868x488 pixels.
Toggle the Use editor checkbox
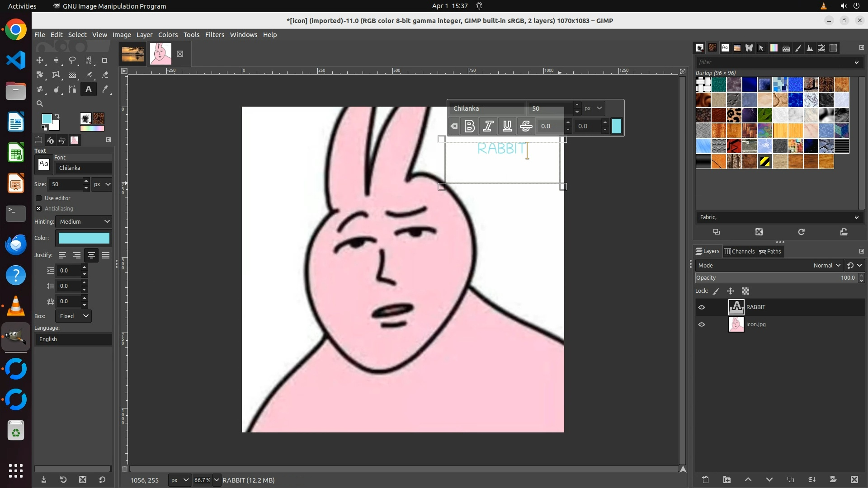pos(39,198)
